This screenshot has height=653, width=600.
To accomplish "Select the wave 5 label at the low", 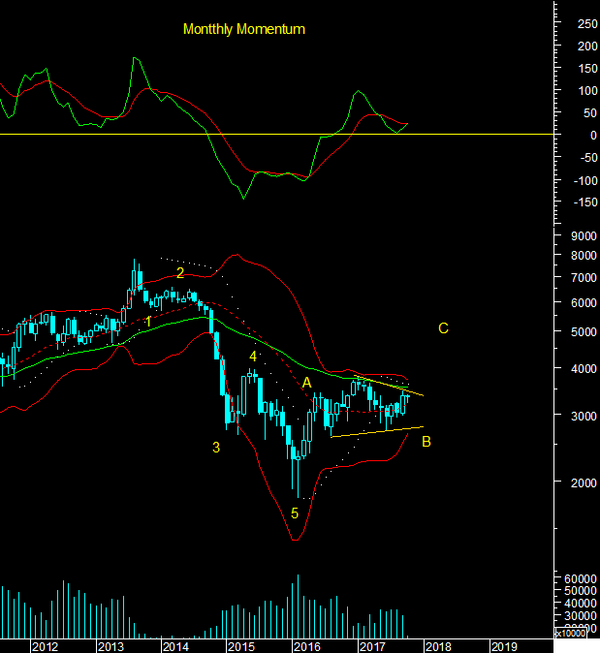I will click(294, 513).
